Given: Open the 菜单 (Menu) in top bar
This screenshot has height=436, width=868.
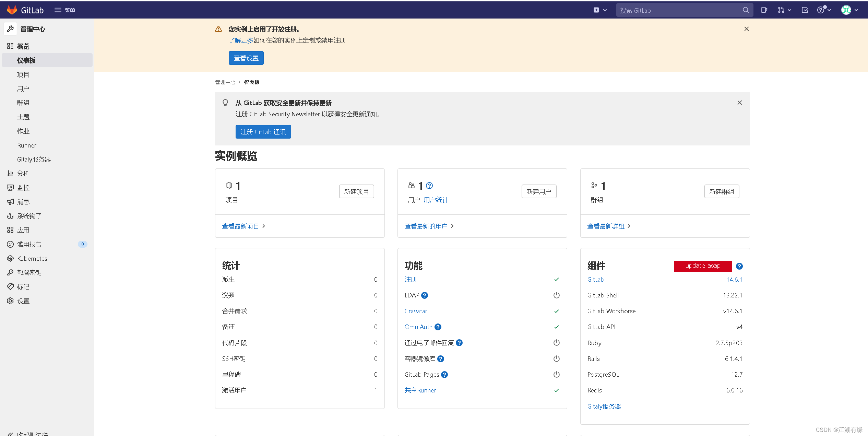Looking at the screenshot, I should [x=64, y=10].
